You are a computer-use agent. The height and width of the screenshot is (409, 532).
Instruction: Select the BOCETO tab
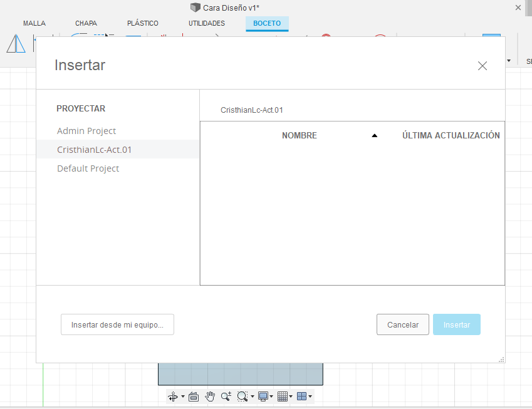pyautogui.click(x=267, y=23)
